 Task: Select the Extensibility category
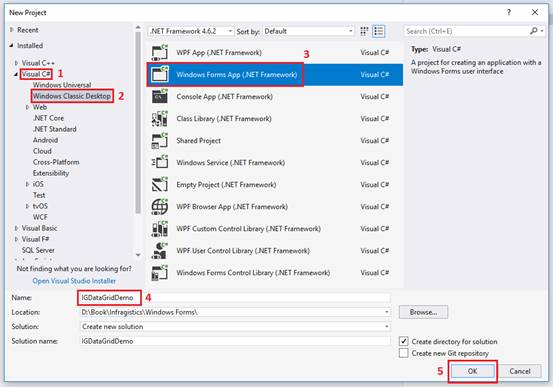pos(51,173)
